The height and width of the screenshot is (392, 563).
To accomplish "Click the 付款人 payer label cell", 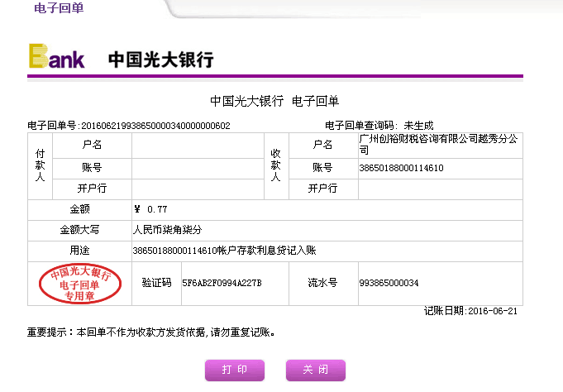I will click(41, 166).
